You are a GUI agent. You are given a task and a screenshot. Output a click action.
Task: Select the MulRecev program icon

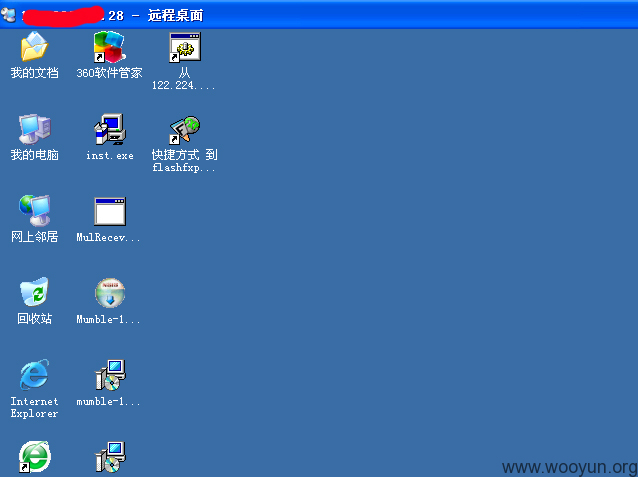click(x=110, y=211)
